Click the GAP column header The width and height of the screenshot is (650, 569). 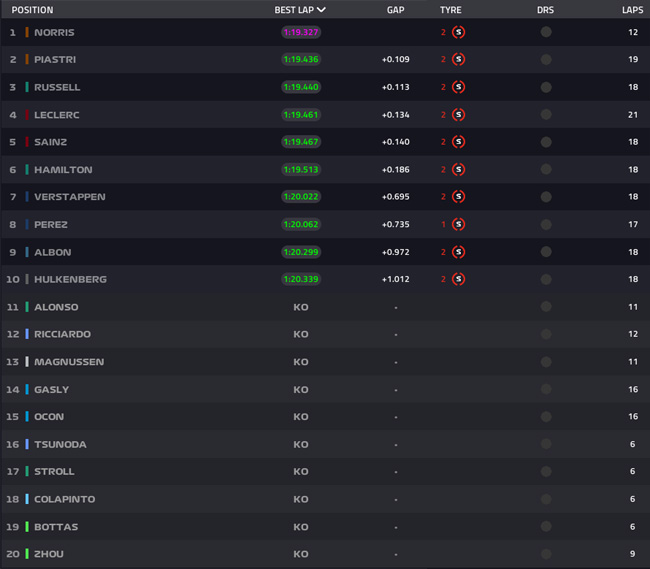click(x=395, y=10)
